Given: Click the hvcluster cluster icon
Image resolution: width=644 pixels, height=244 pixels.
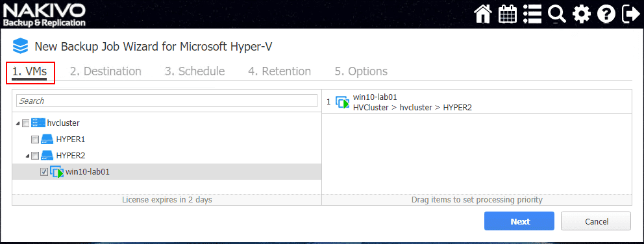Looking at the screenshot, I should coord(38,123).
